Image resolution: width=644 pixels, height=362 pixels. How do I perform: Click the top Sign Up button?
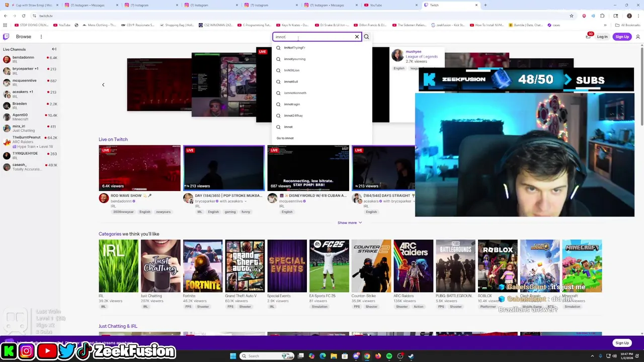click(x=622, y=37)
